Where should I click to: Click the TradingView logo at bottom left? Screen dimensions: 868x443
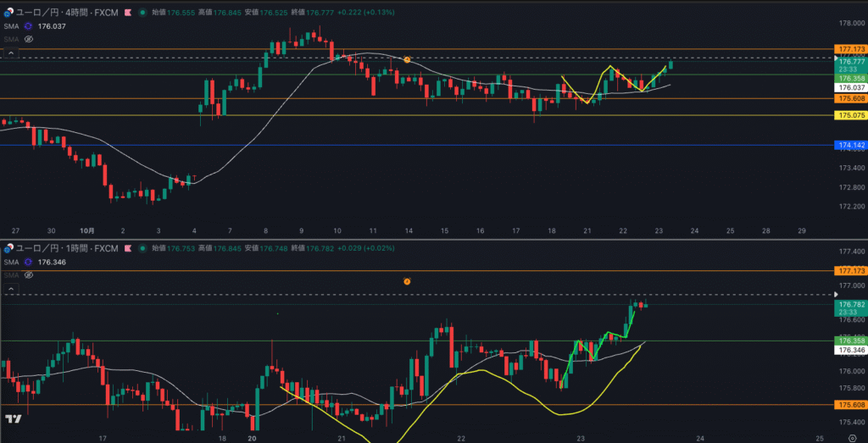(x=13, y=419)
